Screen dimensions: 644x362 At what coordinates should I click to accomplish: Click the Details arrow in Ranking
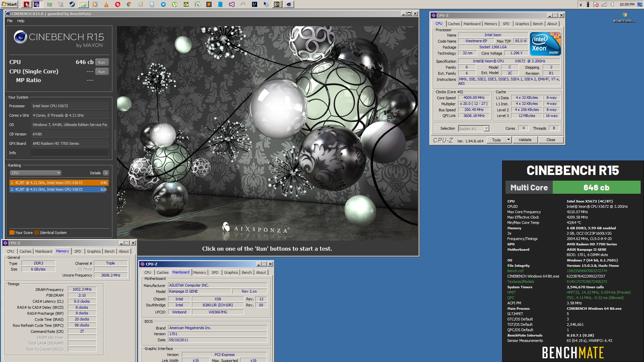click(106, 173)
